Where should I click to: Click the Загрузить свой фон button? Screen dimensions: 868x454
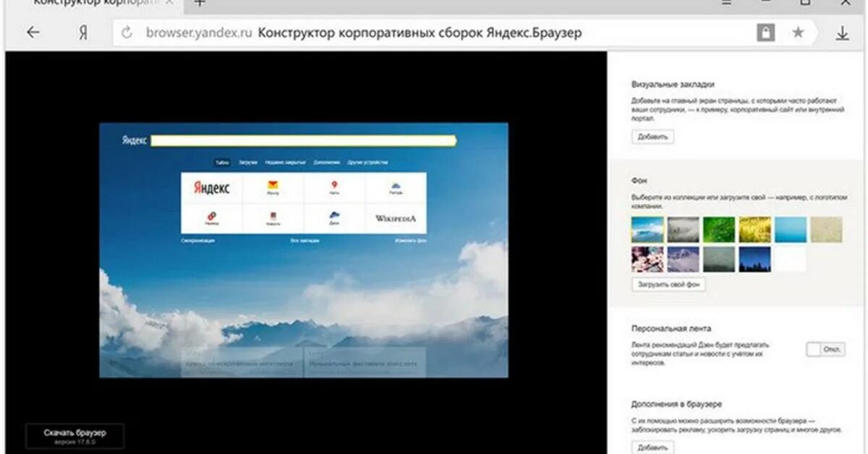tap(668, 285)
